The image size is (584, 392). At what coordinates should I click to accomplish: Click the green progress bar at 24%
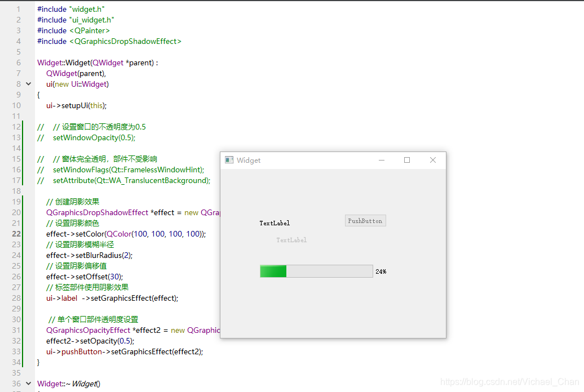point(316,271)
